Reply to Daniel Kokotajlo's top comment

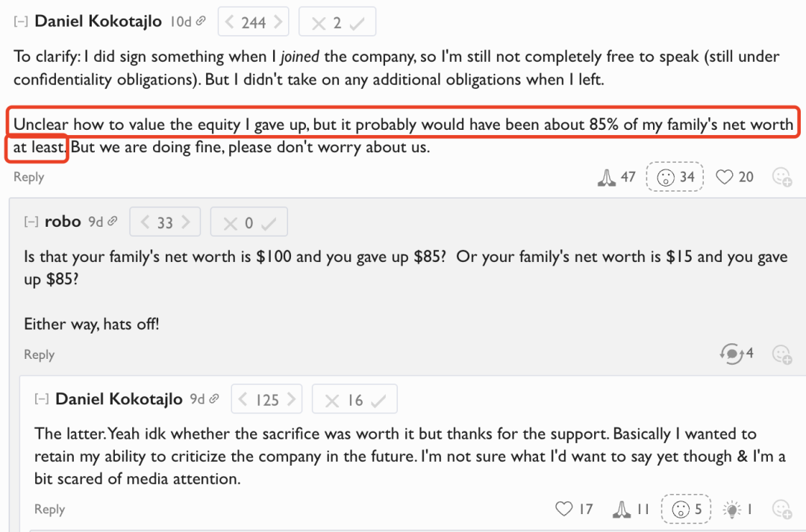coord(29,177)
